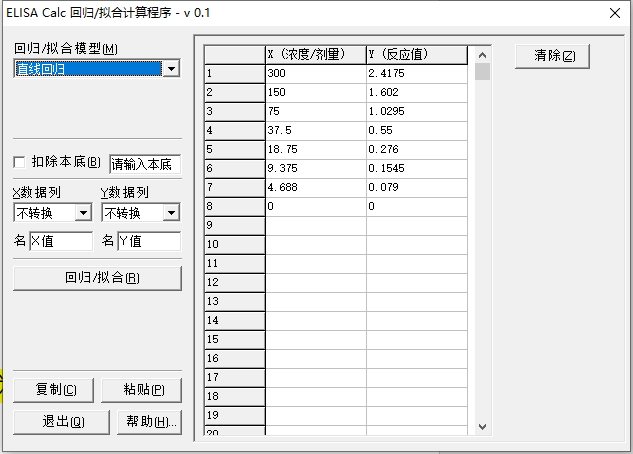This screenshot has height=454, width=633.
Task: Click row header 19 in the table
Action: tap(235, 415)
